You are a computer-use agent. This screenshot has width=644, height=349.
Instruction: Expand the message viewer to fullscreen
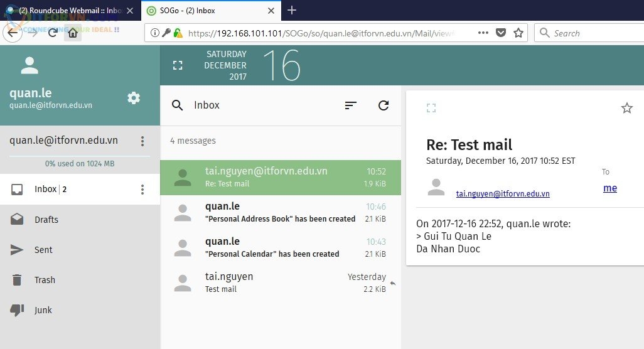click(x=431, y=108)
